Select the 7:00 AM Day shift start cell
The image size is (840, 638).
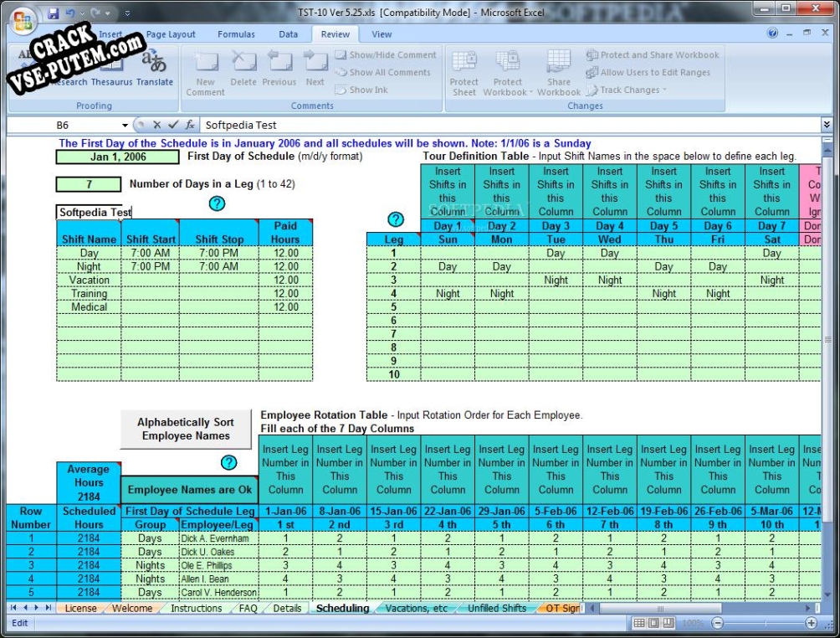pos(150,253)
